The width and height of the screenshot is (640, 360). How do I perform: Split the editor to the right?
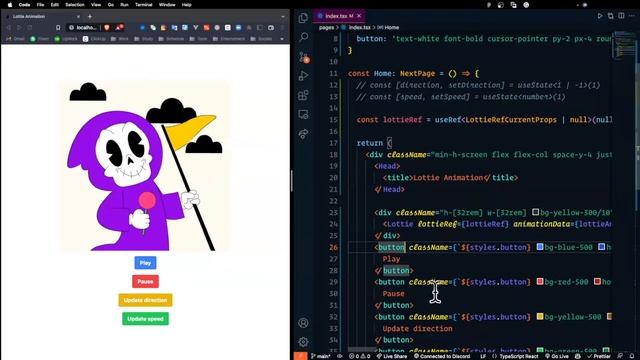point(621,16)
